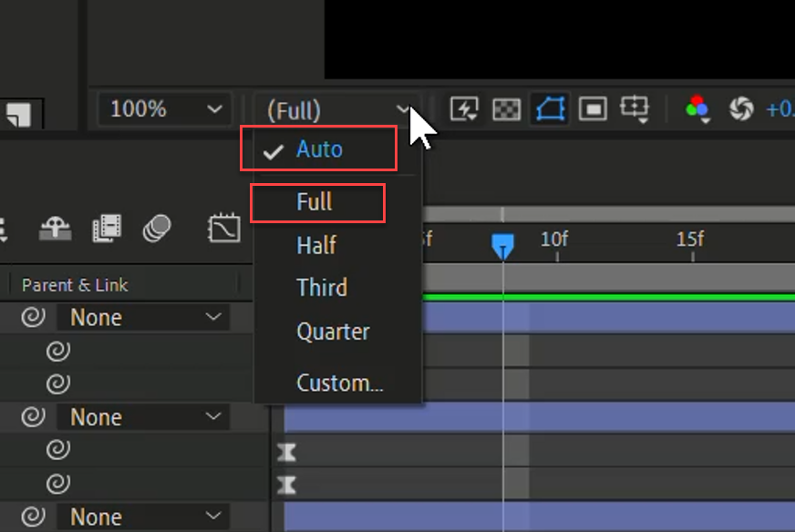Open the (Full) resolution dropdown
The height and width of the screenshot is (532, 795).
pos(337,110)
